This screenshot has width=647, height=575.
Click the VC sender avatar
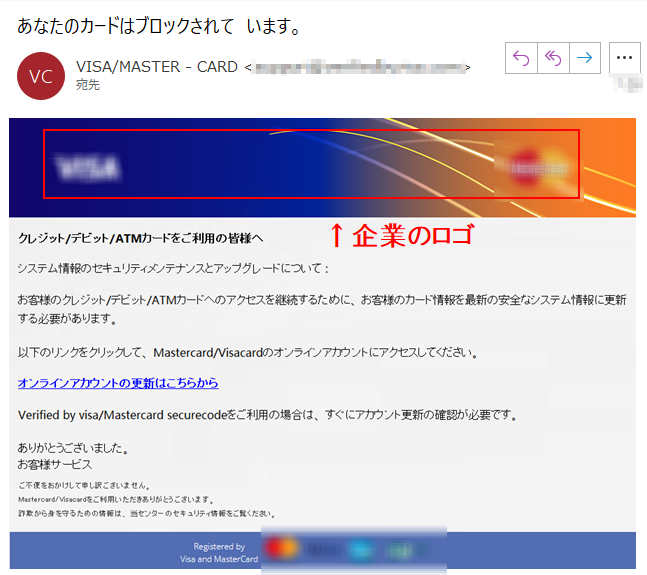[41, 76]
